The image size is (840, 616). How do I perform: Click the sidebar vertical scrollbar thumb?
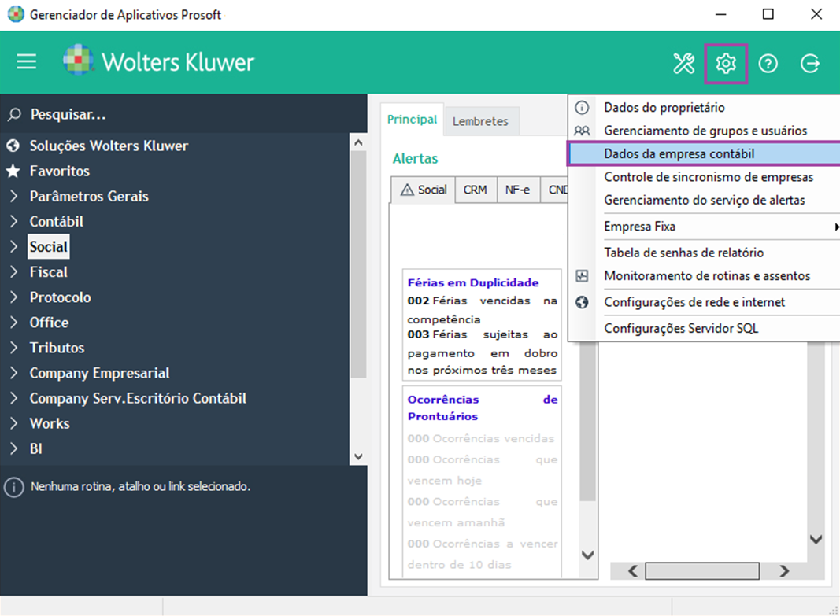coord(358,265)
